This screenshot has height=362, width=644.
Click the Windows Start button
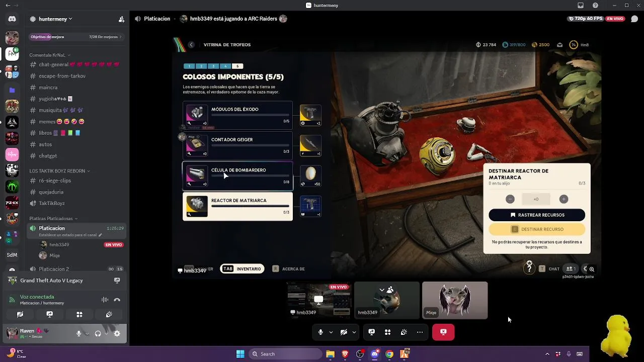click(240, 354)
